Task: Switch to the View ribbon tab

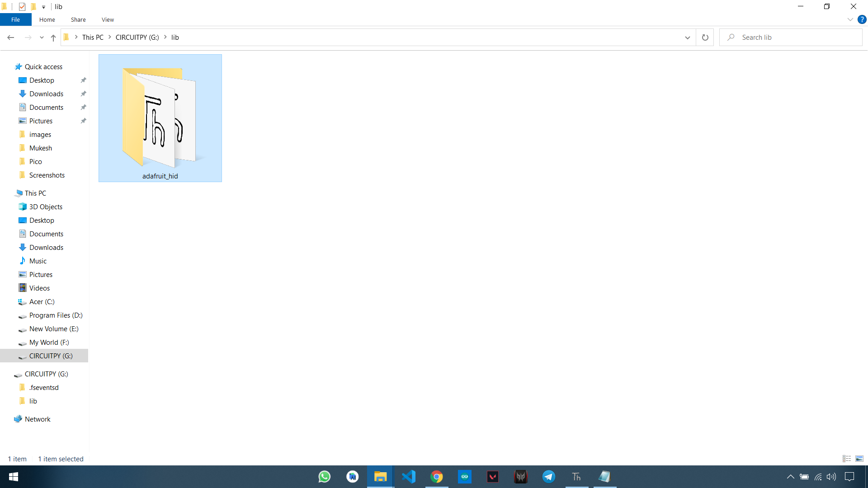Action: pyautogui.click(x=108, y=19)
